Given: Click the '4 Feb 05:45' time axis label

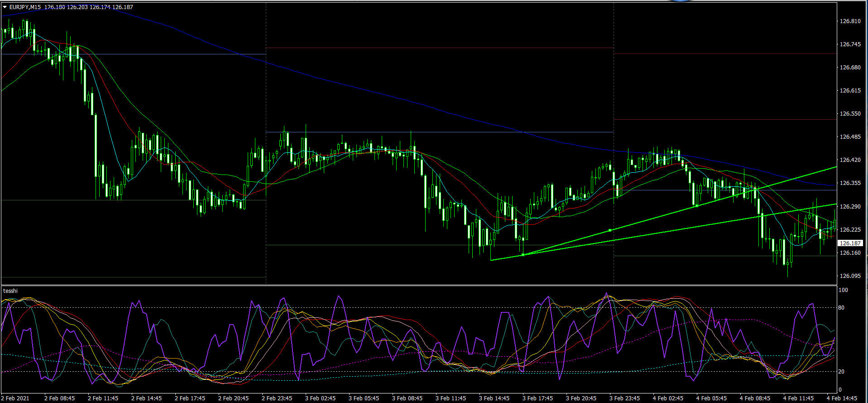Looking at the screenshot, I should click(711, 398).
